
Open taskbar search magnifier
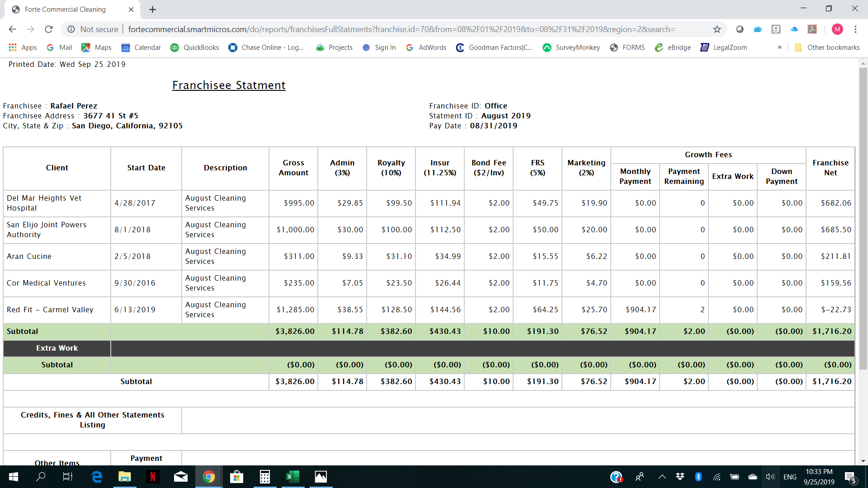click(x=41, y=477)
